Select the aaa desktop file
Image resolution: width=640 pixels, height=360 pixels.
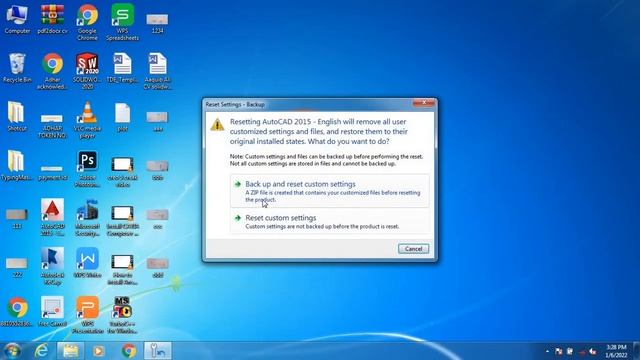click(x=158, y=121)
